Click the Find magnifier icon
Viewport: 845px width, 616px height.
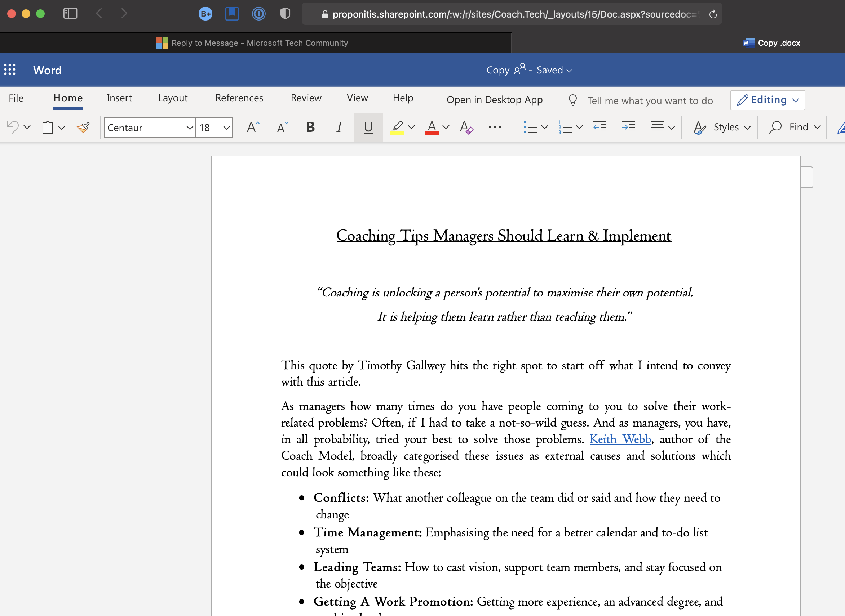(775, 127)
